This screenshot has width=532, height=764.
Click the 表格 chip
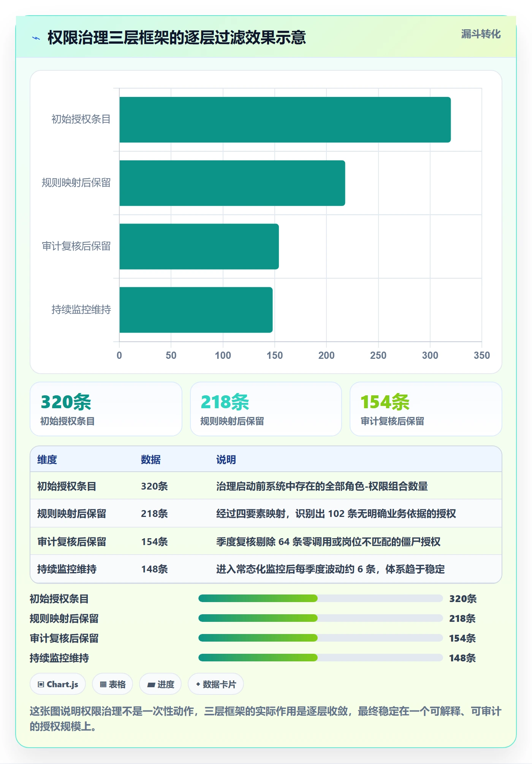(112, 684)
